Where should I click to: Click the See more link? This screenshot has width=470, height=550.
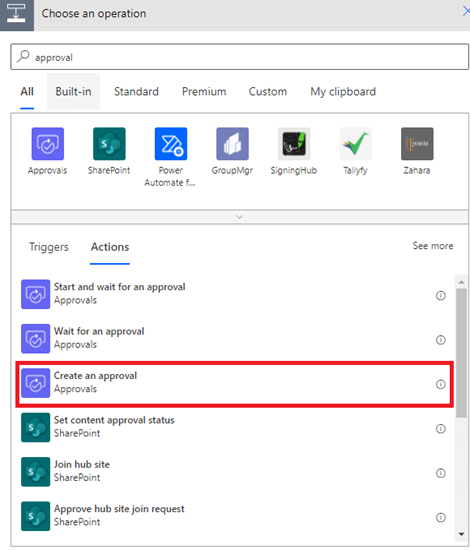point(433,246)
